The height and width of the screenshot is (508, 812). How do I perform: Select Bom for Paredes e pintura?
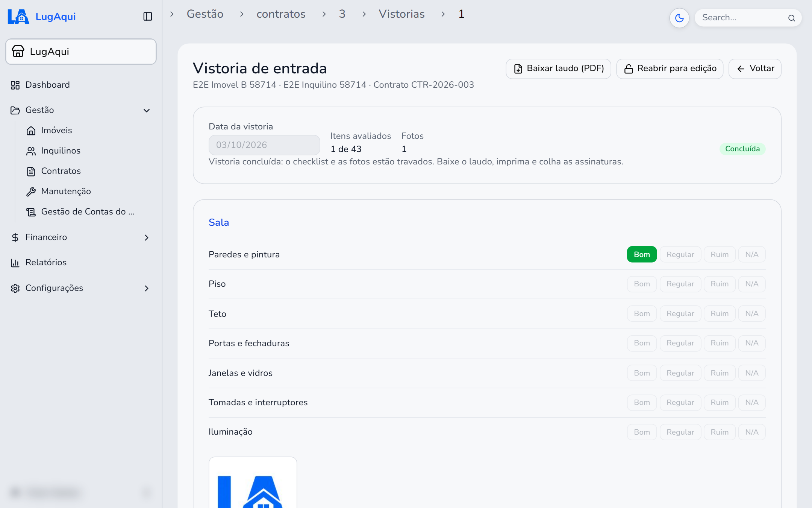[642, 254]
